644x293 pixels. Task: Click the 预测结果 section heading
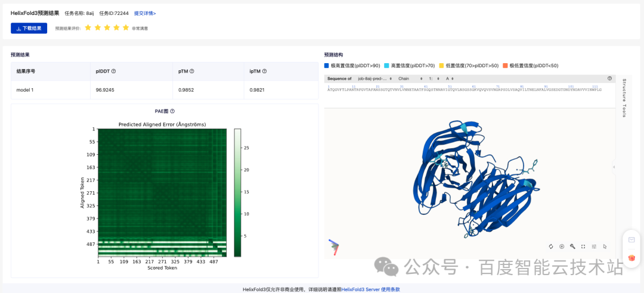pos(20,55)
